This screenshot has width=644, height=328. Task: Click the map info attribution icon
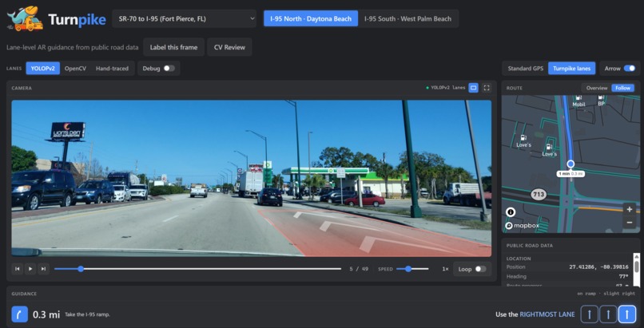(x=511, y=212)
